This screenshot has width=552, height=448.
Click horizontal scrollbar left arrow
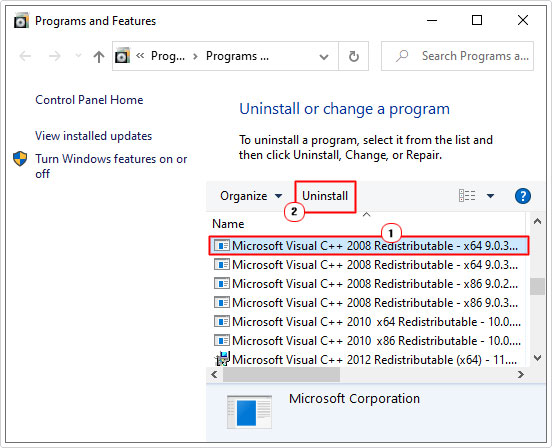pos(214,374)
